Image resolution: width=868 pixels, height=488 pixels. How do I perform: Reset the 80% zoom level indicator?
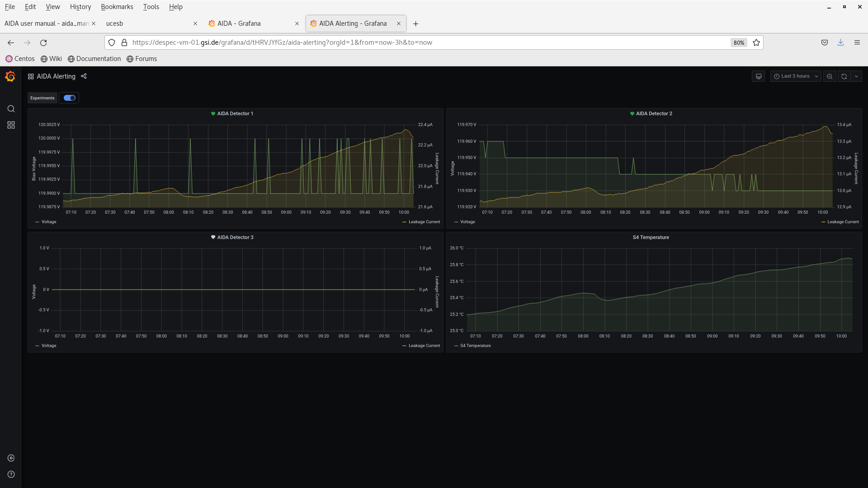point(739,42)
